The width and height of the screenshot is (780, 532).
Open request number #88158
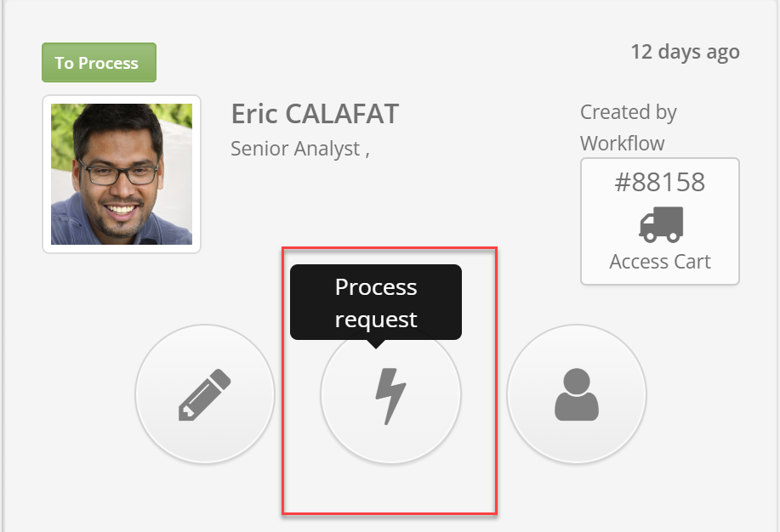[x=660, y=182]
